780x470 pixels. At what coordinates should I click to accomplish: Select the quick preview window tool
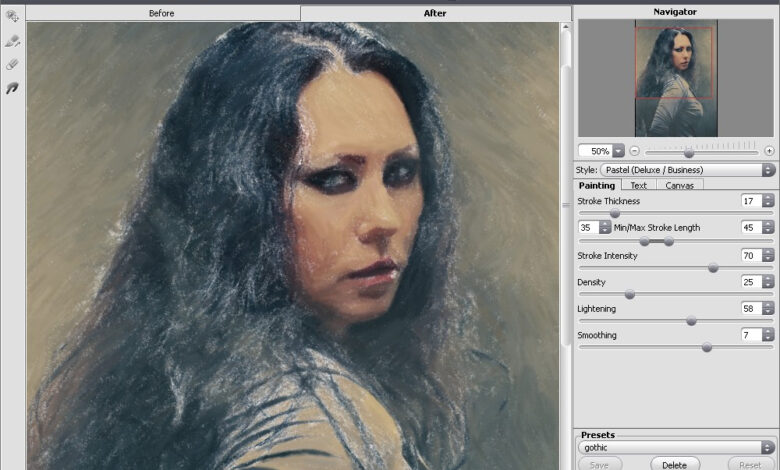coord(12,18)
